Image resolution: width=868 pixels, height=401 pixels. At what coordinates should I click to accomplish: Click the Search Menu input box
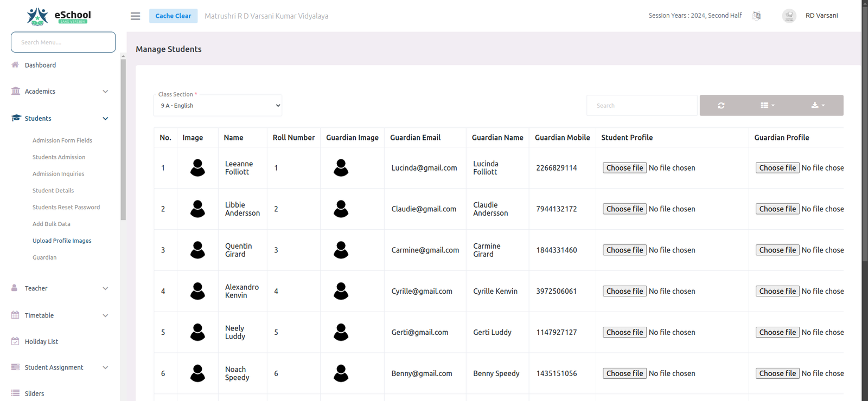tap(63, 42)
